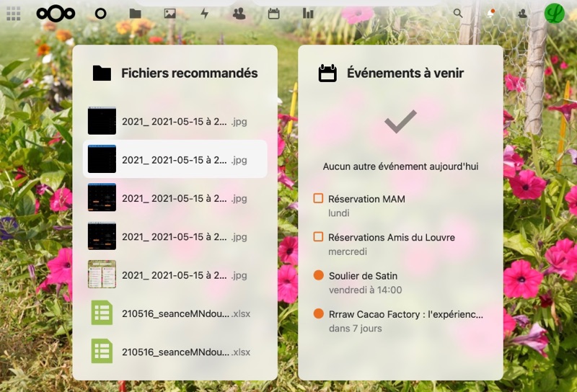Open the Calendar app in top bar
The height and width of the screenshot is (392, 577).
pyautogui.click(x=273, y=13)
